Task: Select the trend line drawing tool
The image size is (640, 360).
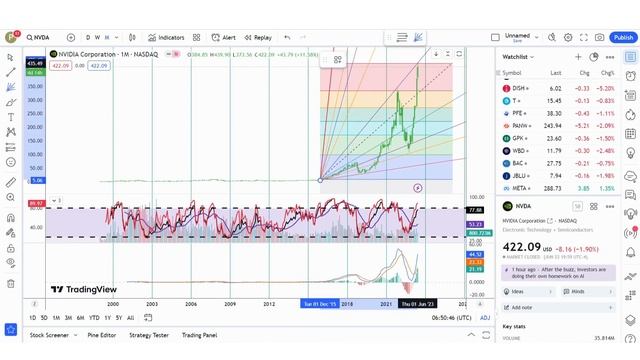Action: 11,72
